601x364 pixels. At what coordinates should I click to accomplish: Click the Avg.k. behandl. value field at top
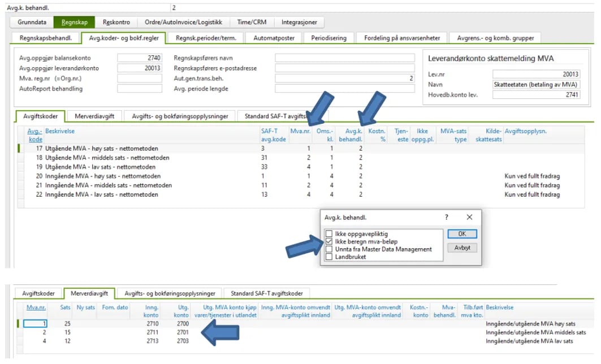coord(381,8)
